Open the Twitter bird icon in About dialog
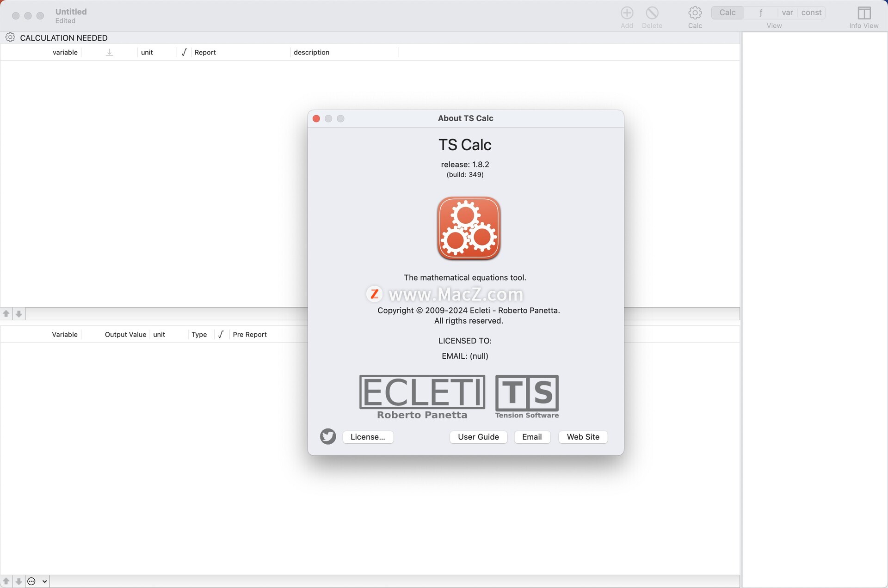 [x=328, y=436]
